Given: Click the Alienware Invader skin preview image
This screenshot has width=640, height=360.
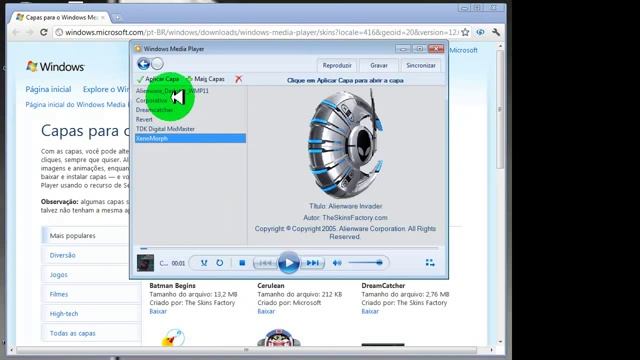Looking at the screenshot, I should (x=345, y=144).
